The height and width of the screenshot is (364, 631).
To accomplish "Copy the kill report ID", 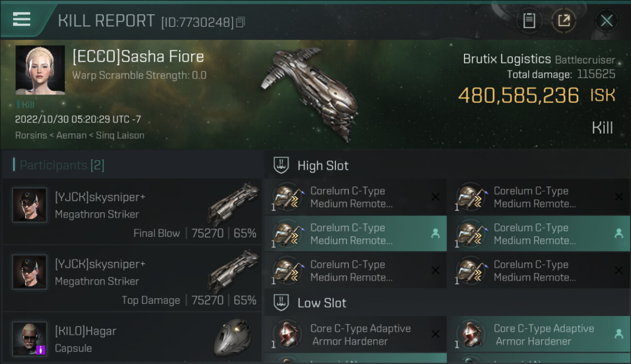I will click(241, 22).
